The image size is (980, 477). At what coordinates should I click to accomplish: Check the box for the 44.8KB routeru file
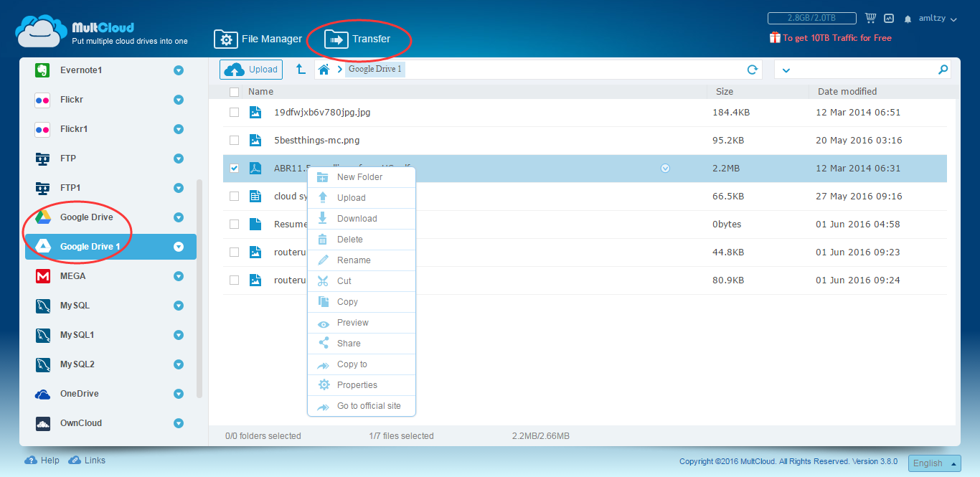click(x=234, y=252)
